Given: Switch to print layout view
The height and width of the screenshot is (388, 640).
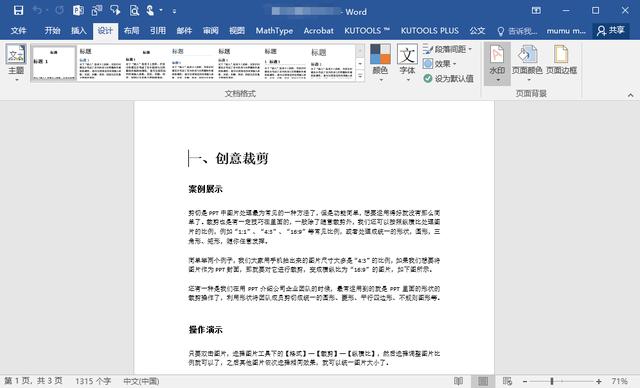Looking at the screenshot, I should point(483,381).
